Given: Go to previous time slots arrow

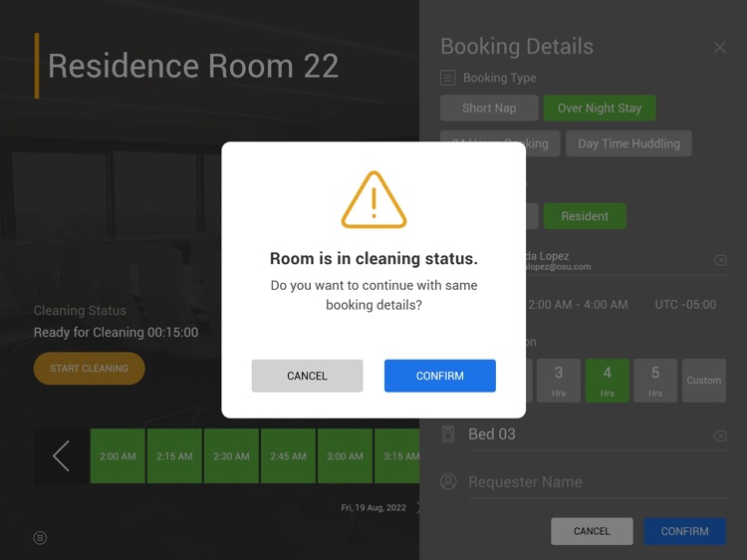Looking at the screenshot, I should coord(62,456).
